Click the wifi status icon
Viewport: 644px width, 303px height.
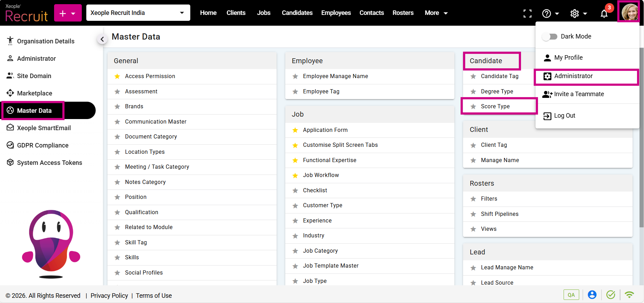point(629,295)
